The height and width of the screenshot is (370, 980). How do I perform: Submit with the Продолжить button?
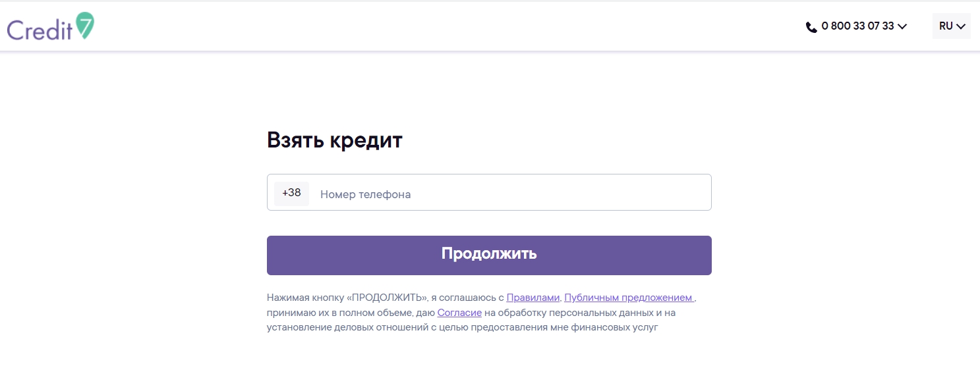489,255
